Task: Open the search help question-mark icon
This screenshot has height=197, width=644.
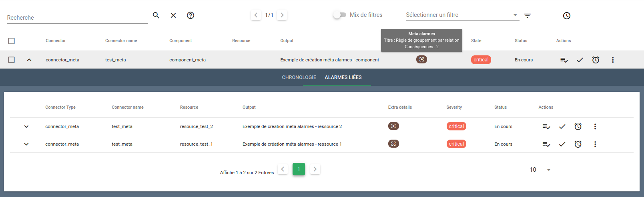Action: [191, 15]
